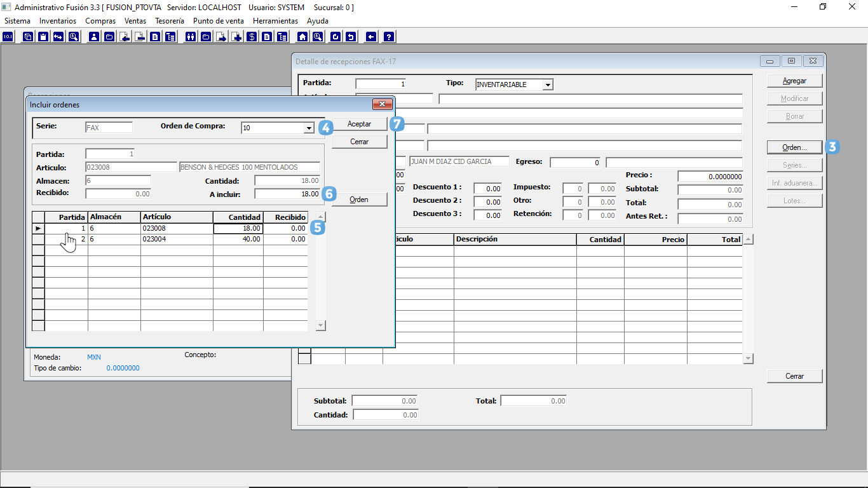Click the Artículo column header in Incluir ordenes

pyautogui.click(x=177, y=217)
